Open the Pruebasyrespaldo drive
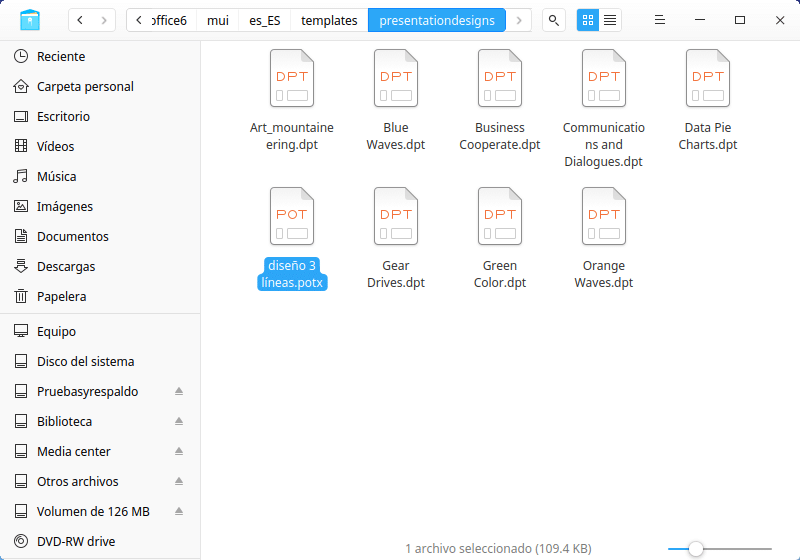800x560 pixels. point(100,391)
